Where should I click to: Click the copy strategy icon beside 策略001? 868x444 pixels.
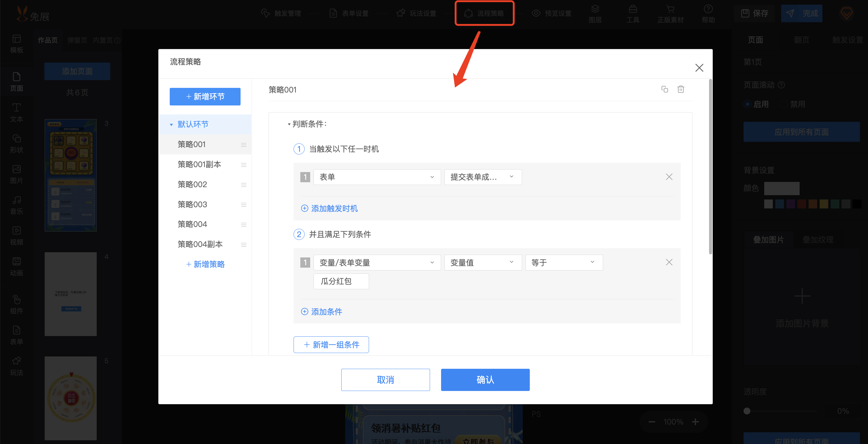pos(664,89)
